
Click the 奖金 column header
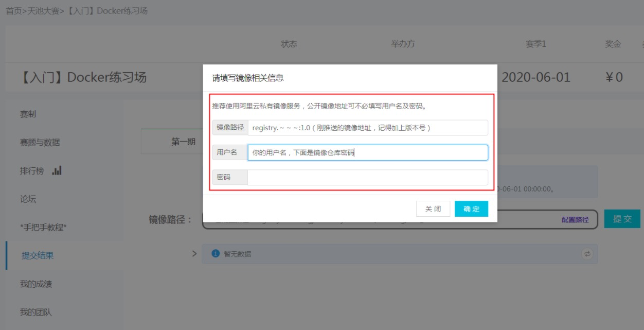(x=613, y=44)
